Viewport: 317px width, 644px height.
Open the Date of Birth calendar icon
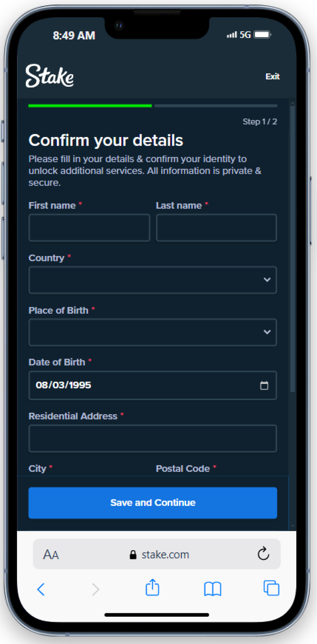click(264, 385)
